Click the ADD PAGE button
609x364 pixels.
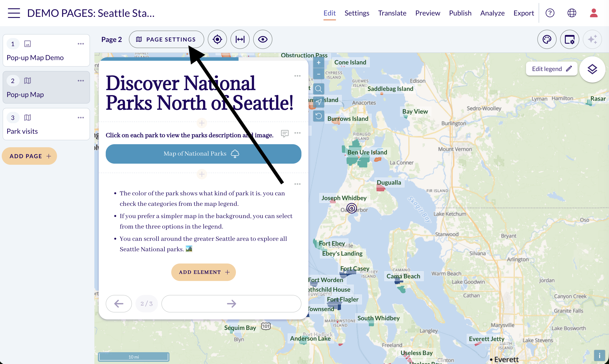29,156
